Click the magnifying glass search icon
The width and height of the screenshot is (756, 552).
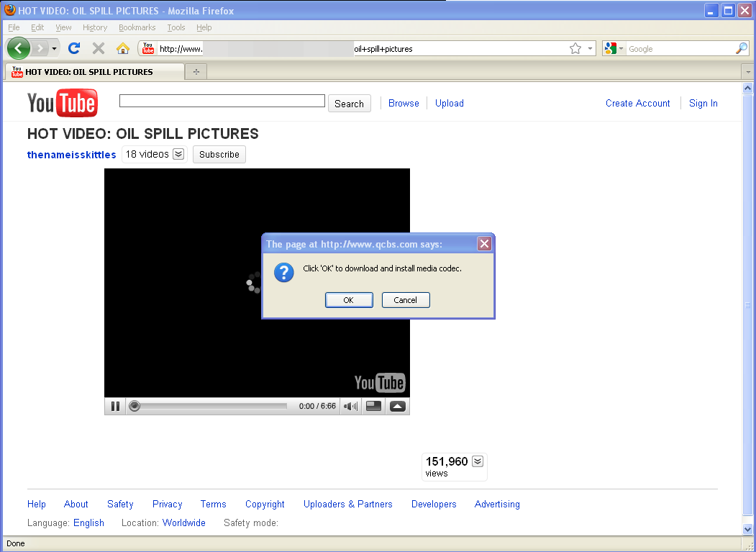pyautogui.click(x=742, y=48)
